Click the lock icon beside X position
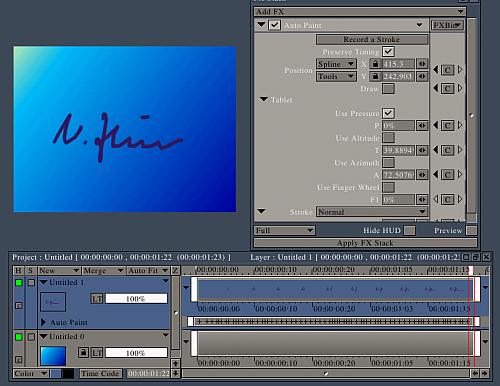 tap(375, 64)
